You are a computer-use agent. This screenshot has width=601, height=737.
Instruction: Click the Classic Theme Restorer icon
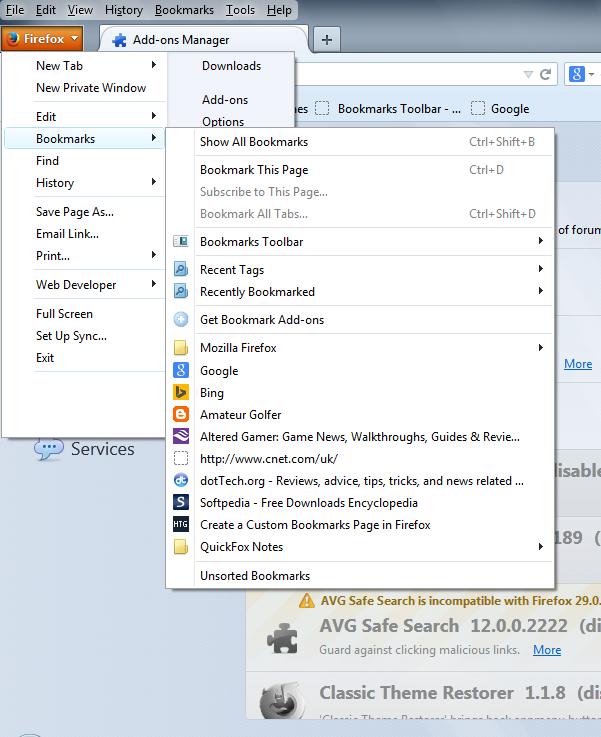pyautogui.click(x=280, y=700)
